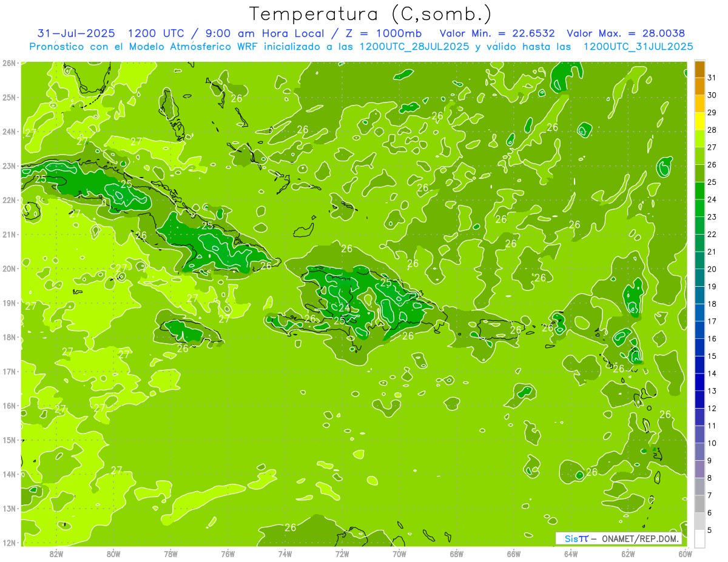Select 'Valor Max. = 28.0038' text
This screenshot has height=562, width=728.
626,33
